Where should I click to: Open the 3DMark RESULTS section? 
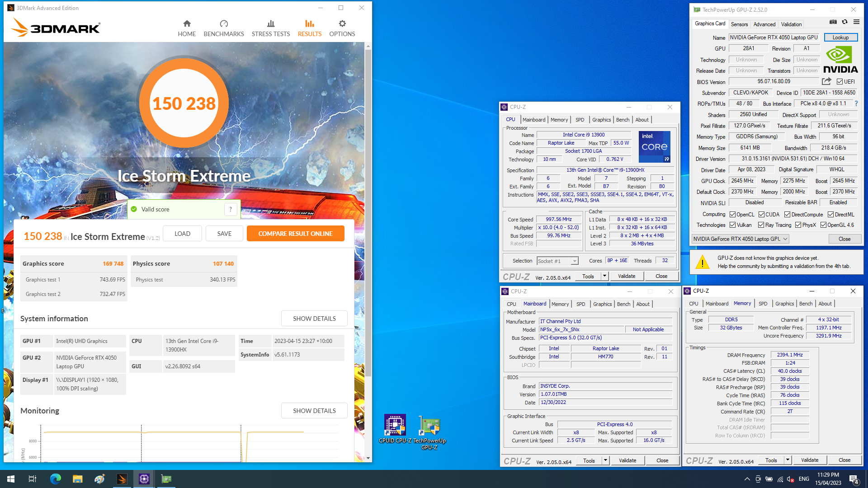coord(310,28)
